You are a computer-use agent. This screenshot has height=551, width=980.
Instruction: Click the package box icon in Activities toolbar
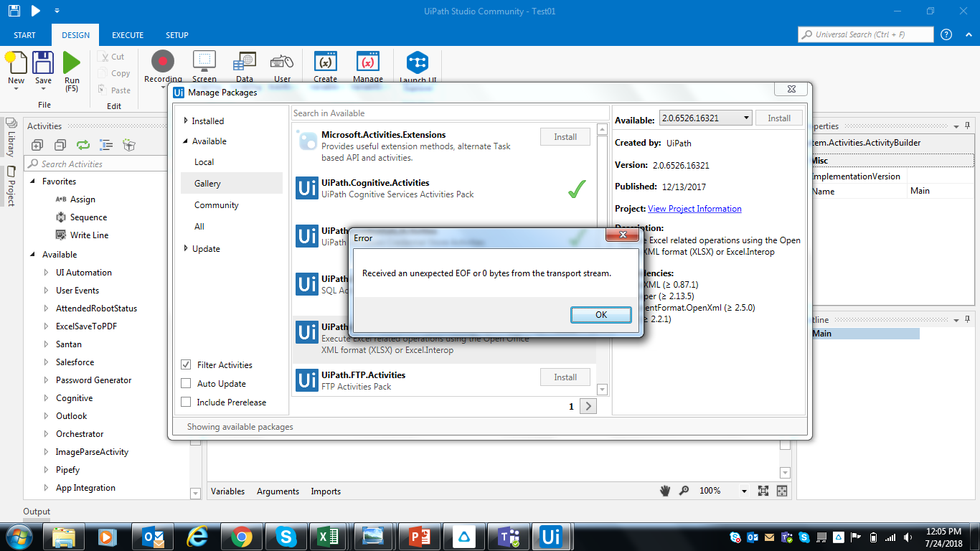click(129, 145)
